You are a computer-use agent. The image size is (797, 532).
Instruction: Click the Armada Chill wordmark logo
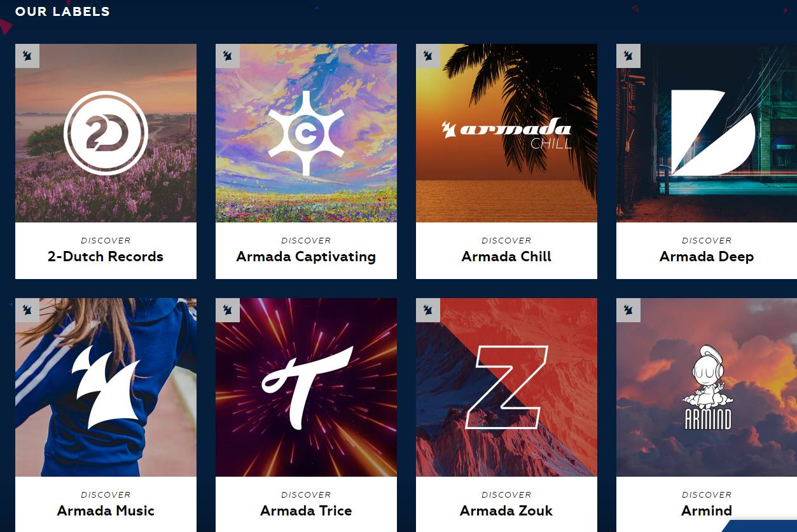(x=506, y=133)
